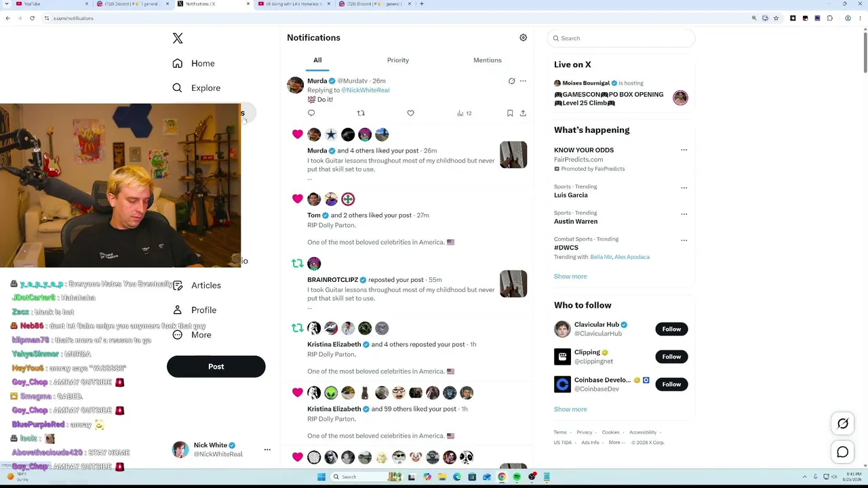Open Kristina Elizabeth's profile from the repost notification

(x=334, y=344)
